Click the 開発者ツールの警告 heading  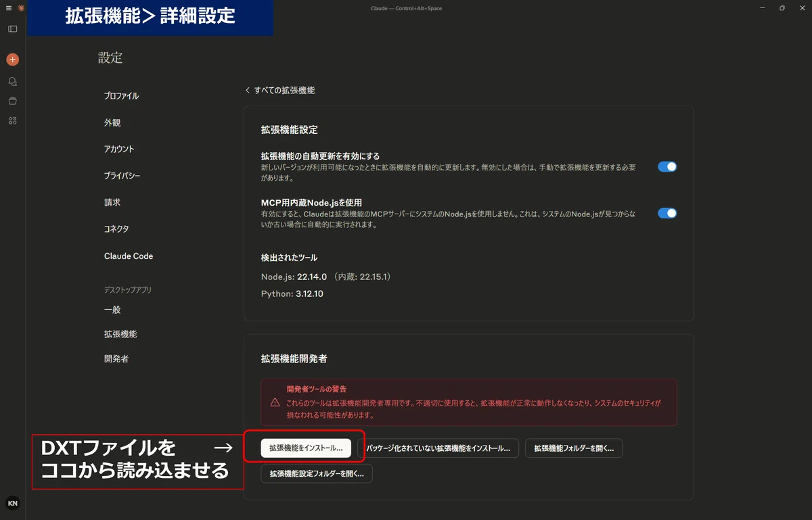point(317,389)
